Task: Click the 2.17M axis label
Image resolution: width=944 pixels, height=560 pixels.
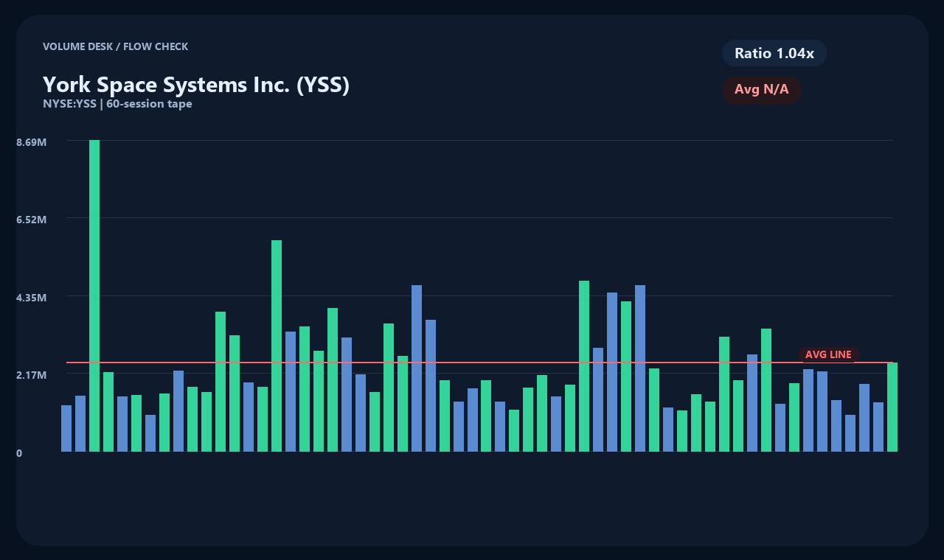Action: pyautogui.click(x=32, y=375)
